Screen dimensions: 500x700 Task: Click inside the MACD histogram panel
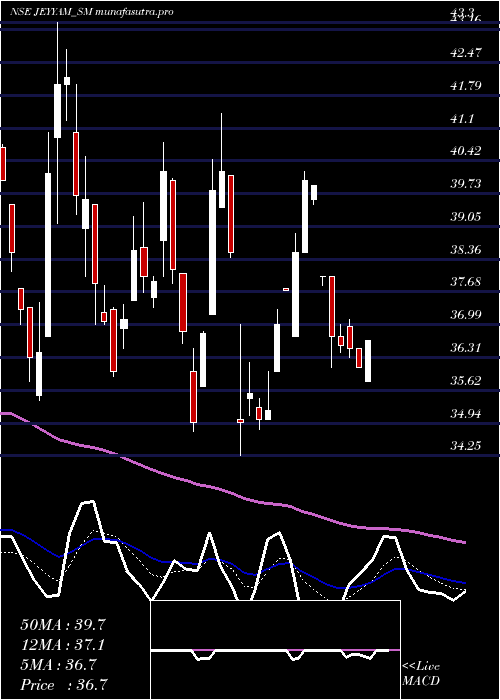click(275, 650)
